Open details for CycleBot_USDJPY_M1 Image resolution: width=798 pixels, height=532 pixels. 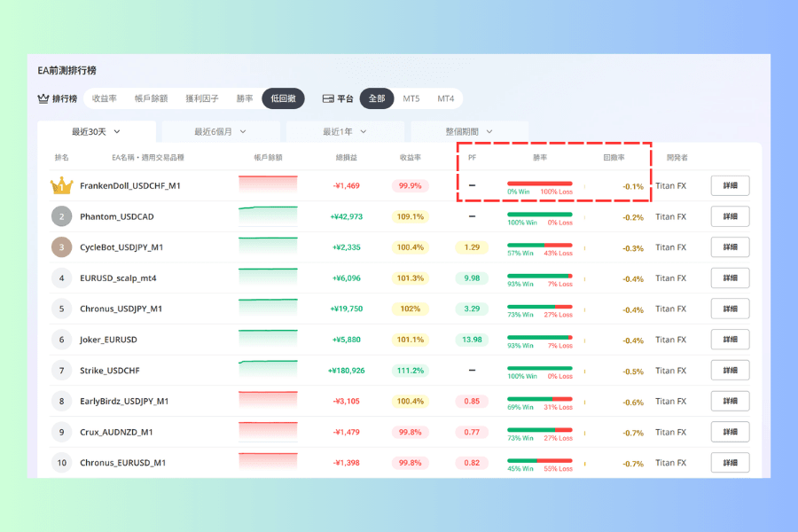click(x=731, y=247)
